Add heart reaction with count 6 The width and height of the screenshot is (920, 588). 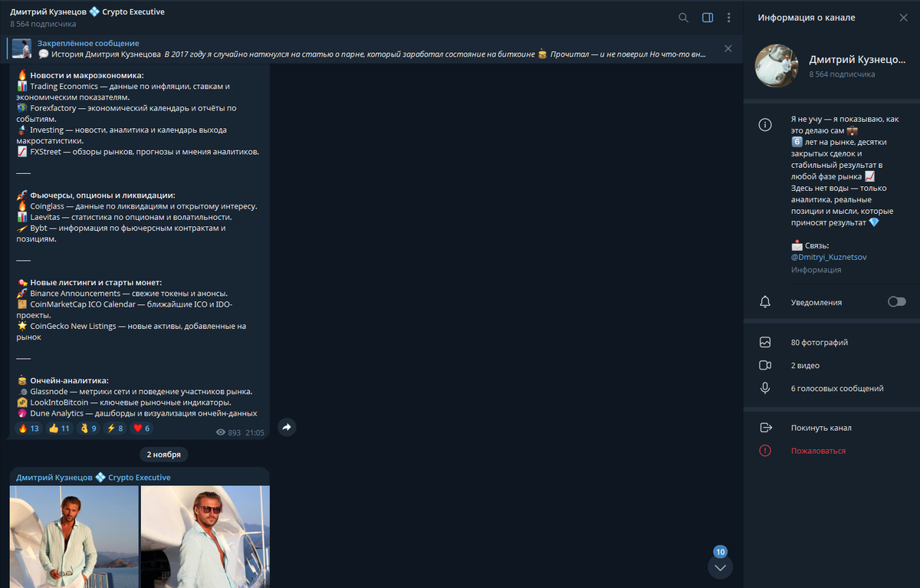(142, 429)
